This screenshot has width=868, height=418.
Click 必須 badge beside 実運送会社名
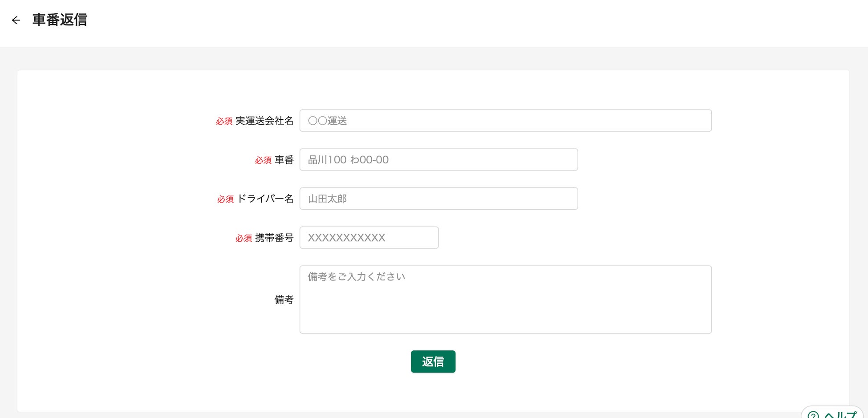224,122
